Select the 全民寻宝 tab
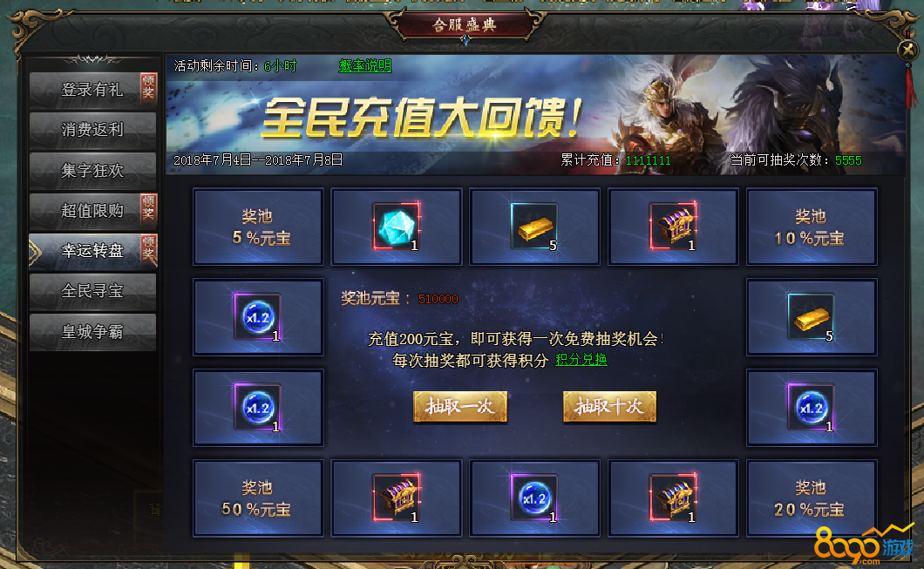The width and height of the screenshot is (924, 569). 92,291
